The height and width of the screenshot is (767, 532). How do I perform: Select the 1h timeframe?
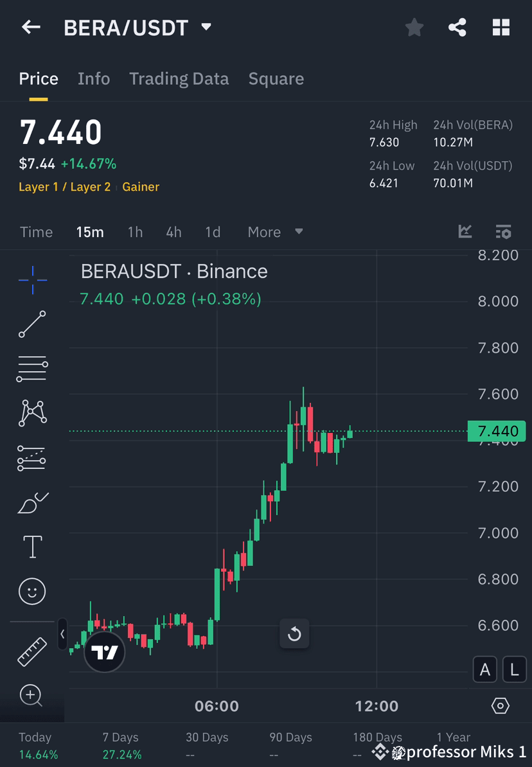click(x=135, y=232)
